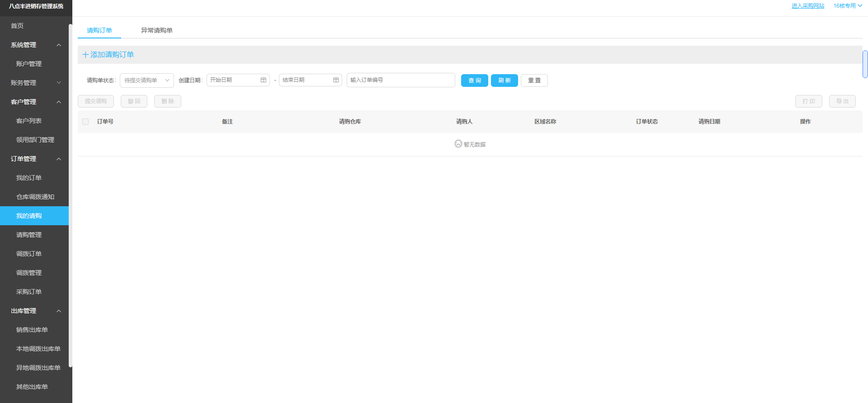Click the plus icon for 添加请购订单
Screen dimensions: 868x403
click(85, 55)
